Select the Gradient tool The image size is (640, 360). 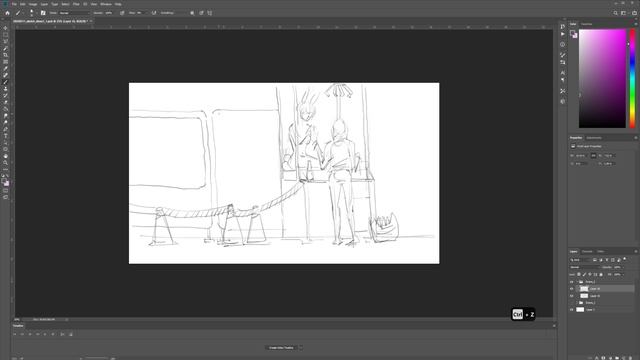(x=5, y=109)
